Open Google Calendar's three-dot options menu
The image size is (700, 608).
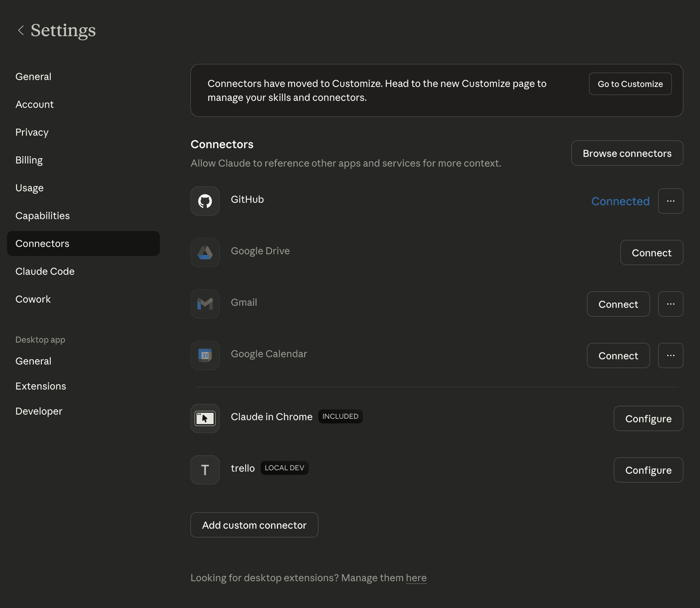pos(670,355)
